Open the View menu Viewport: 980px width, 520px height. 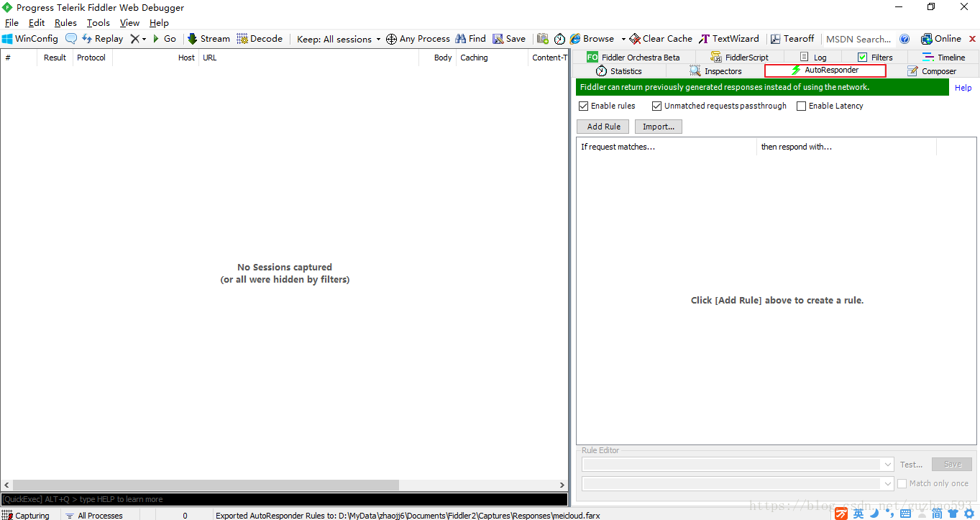point(129,23)
